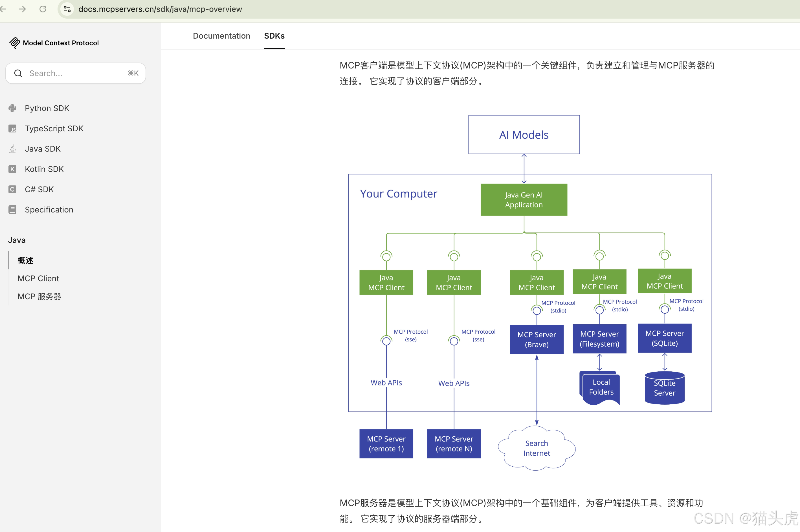Click the TypeScript SDK JS icon
Image resolution: width=800 pixels, height=532 pixels.
click(x=13, y=128)
